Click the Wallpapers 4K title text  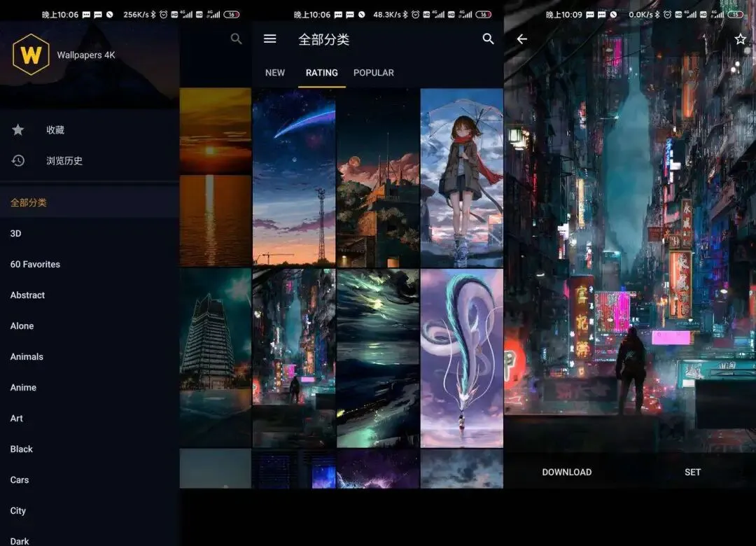86,55
